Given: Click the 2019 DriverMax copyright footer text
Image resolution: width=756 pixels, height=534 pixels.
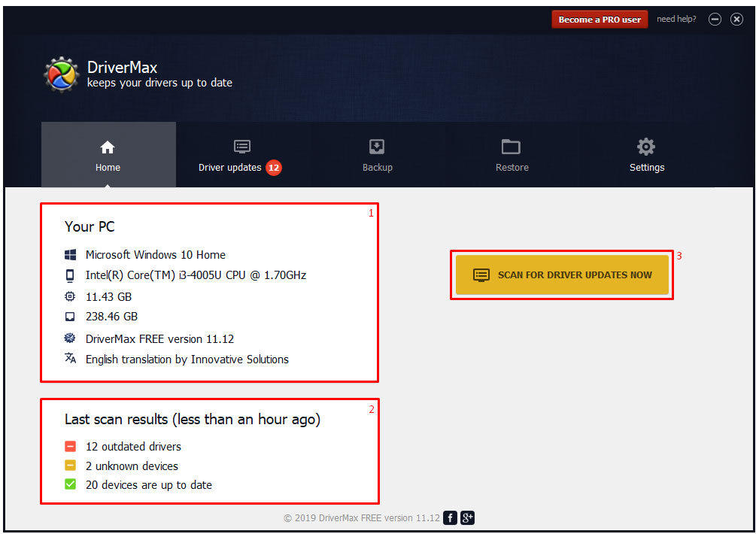Looking at the screenshot, I should point(362,518).
